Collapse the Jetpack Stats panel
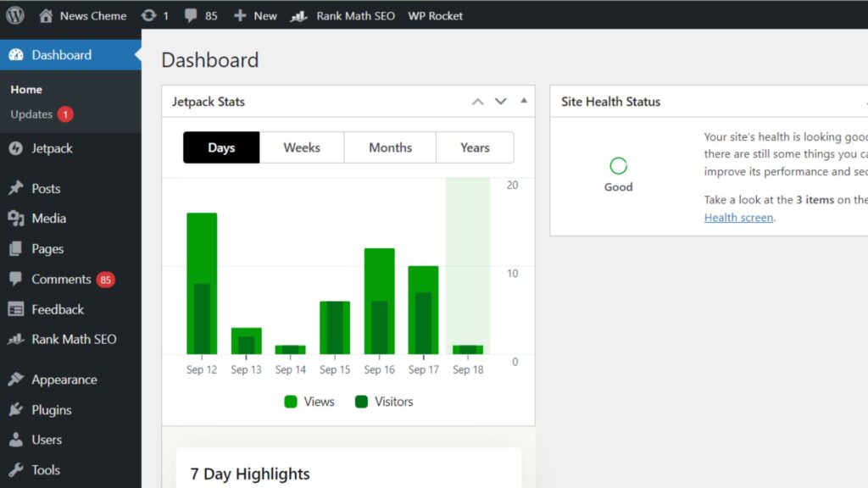The width and height of the screenshot is (868, 488). point(524,101)
